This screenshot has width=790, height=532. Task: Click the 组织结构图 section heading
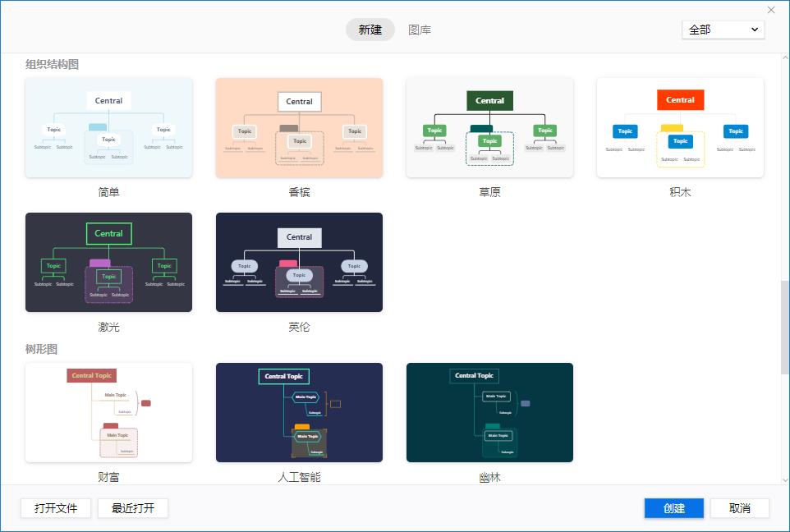coord(53,65)
